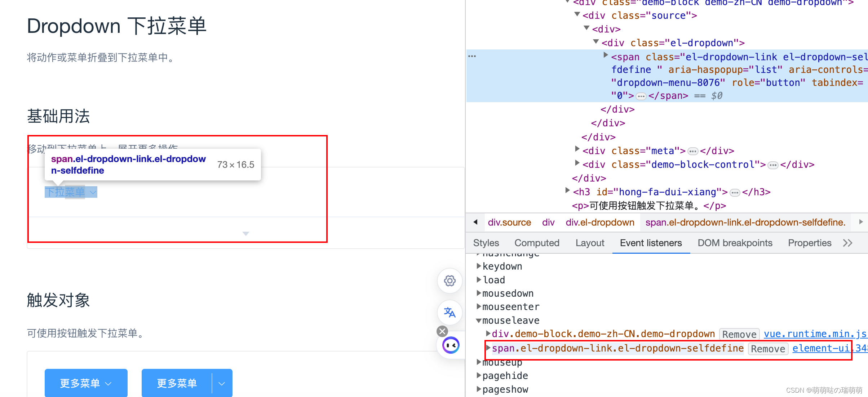Click the Dropdown 下拉菜单 page title
This screenshot has width=868, height=397.
tap(117, 26)
